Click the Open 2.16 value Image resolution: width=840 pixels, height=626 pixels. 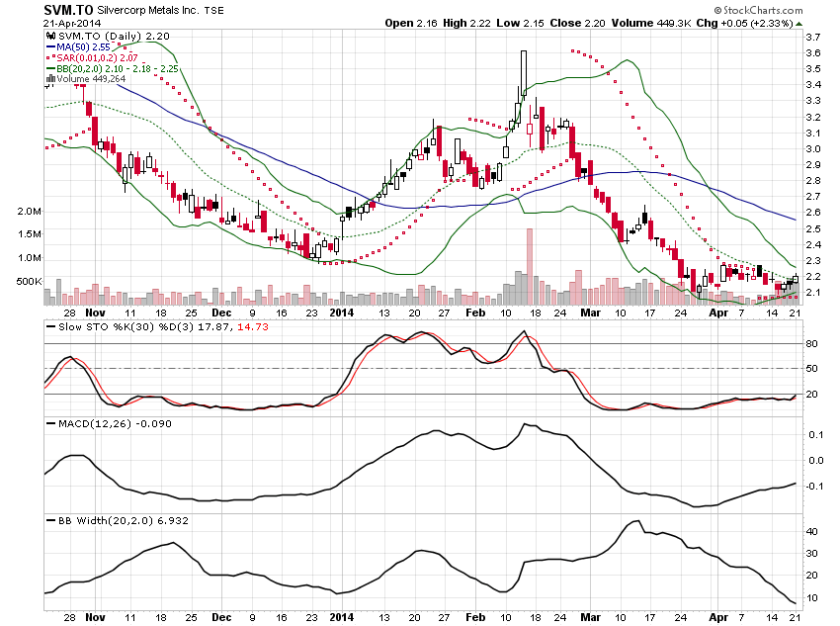pos(411,23)
